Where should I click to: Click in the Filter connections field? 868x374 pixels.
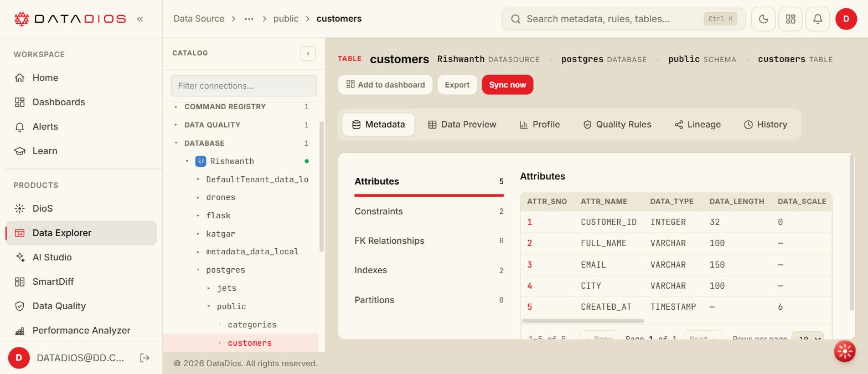pos(244,86)
